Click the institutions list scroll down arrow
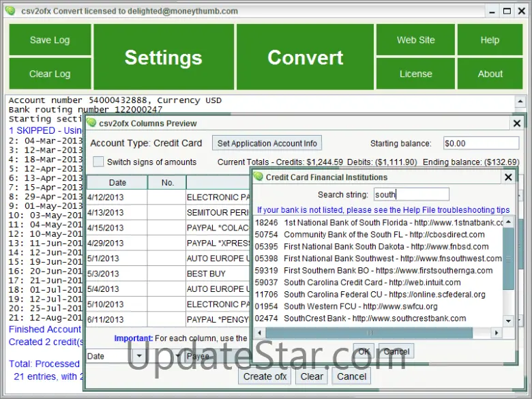This screenshot has width=532, height=399. pyautogui.click(x=508, y=321)
